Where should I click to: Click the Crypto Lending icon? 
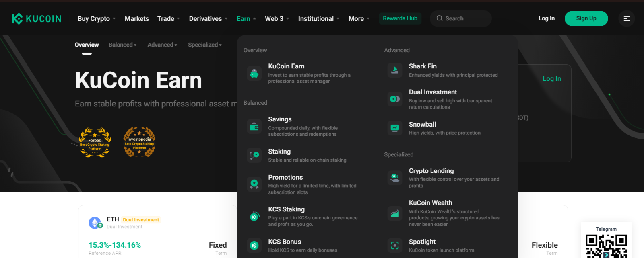click(x=395, y=178)
